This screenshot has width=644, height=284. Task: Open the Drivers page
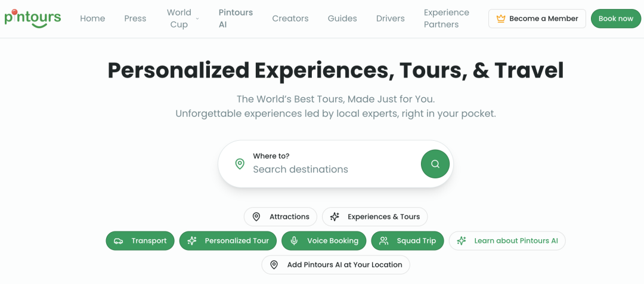(x=390, y=18)
